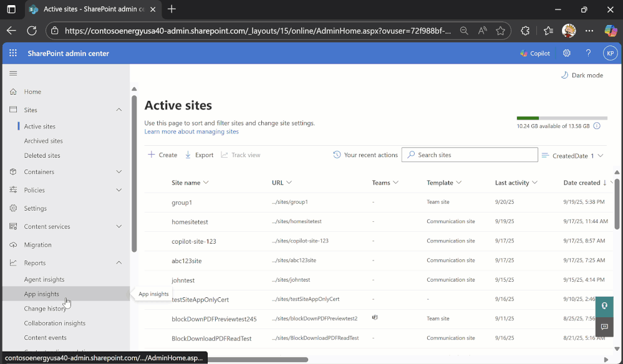The width and height of the screenshot is (623, 364).
Task: Click the browser address bar URL
Action: (x=258, y=31)
